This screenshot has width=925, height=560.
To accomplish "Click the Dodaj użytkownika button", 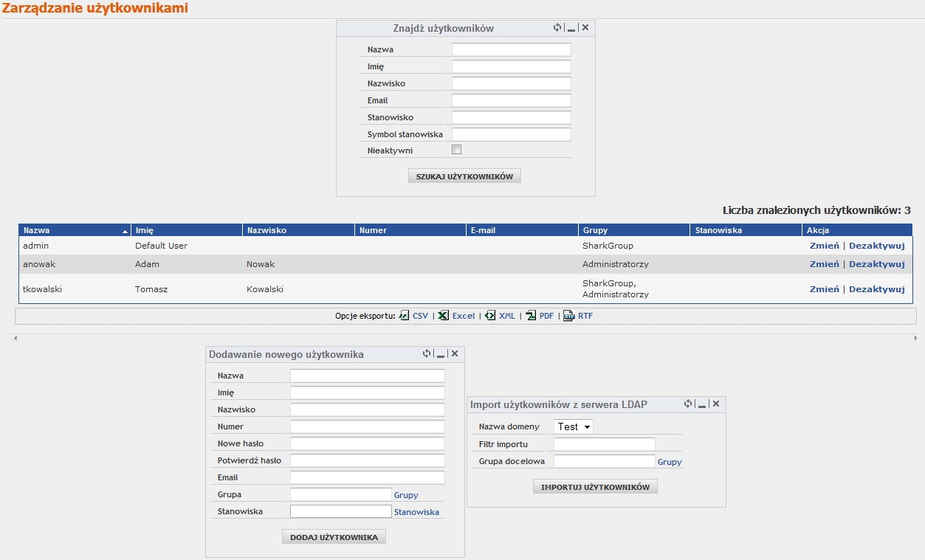I will (334, 537).
